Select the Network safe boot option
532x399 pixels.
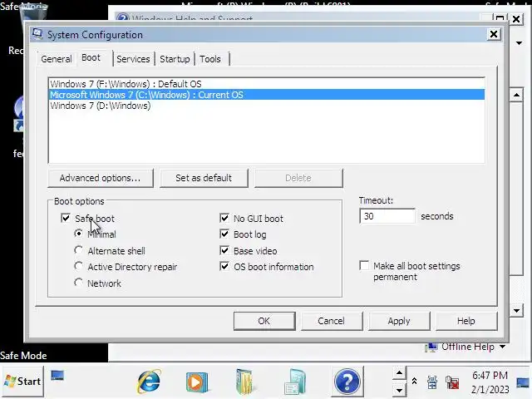[78, 283]
